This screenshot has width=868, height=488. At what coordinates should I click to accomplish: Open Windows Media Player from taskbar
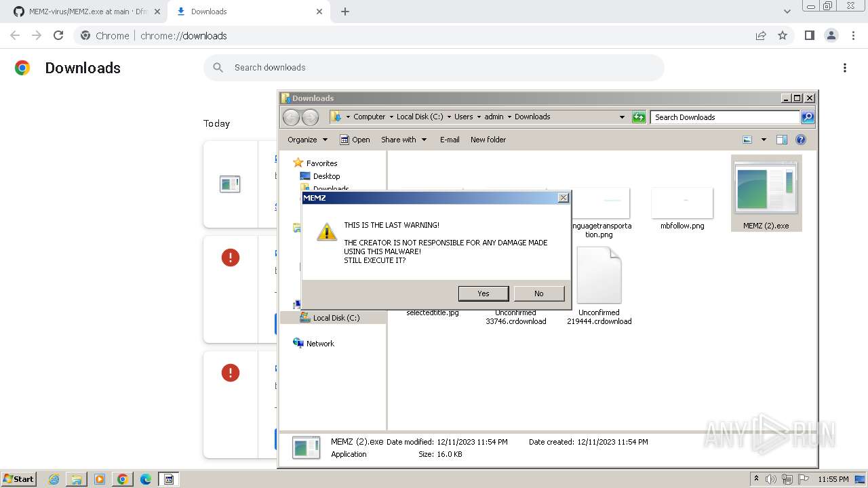100,479
